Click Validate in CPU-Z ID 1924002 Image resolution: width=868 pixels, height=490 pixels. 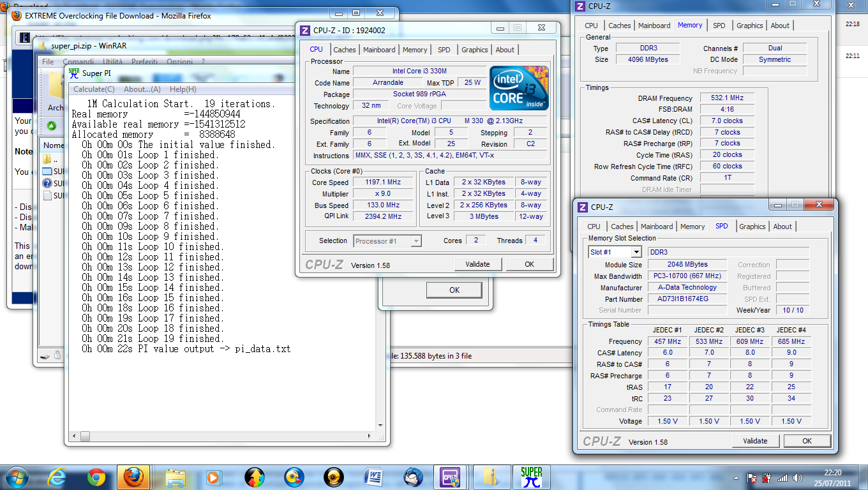click(477, 264)
